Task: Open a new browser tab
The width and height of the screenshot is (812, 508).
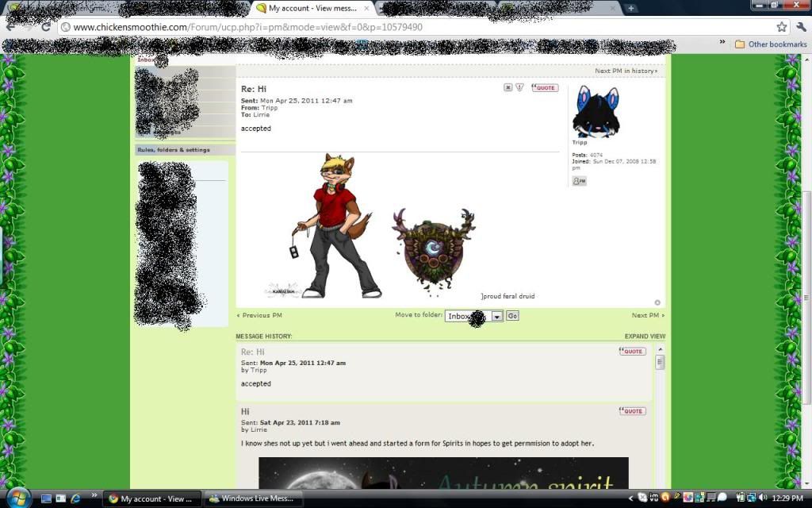Action: 630,8
